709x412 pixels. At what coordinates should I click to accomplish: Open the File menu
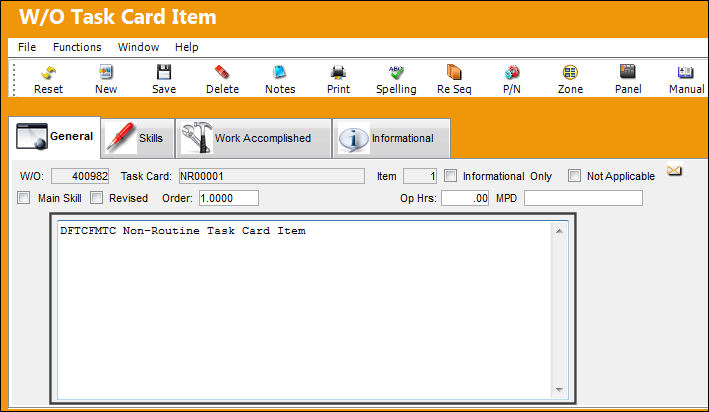[27, 47]
